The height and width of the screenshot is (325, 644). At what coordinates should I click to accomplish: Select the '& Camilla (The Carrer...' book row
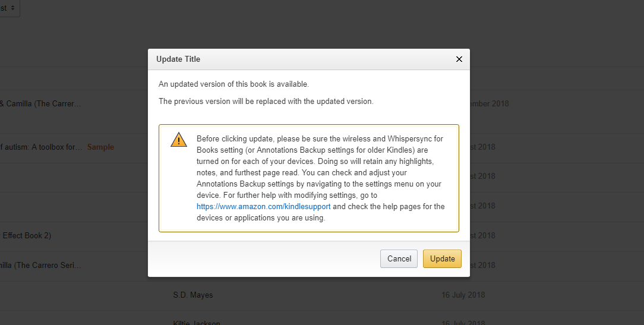coord(40,103)
